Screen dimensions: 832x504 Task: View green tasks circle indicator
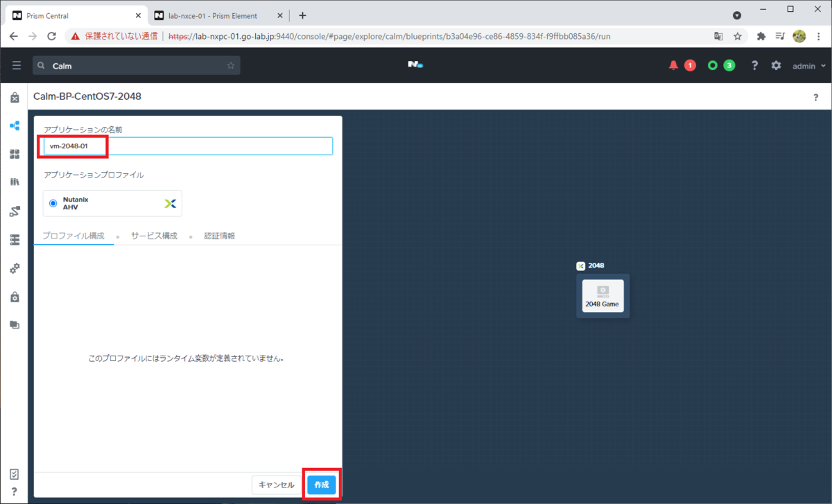point(712,65)
